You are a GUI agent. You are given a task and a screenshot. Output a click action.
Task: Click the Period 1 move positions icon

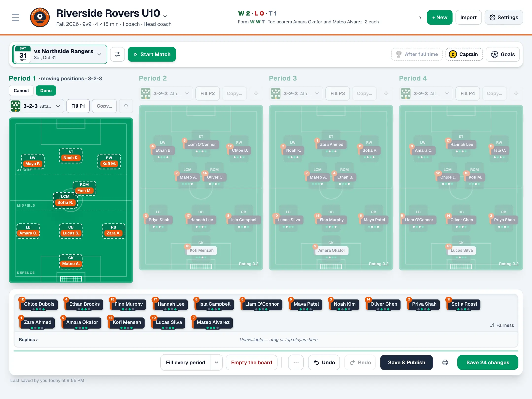pyautogui.click(x=126, y=106)
